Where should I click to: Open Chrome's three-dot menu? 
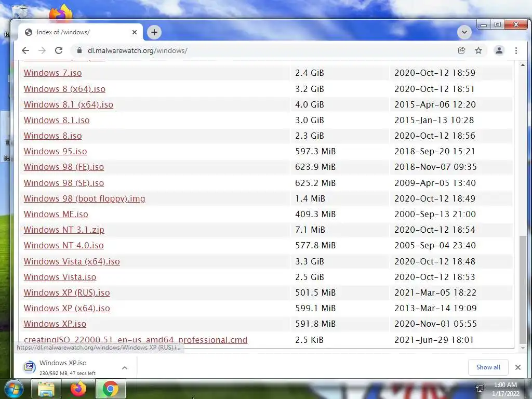click(x=516, y=50)
